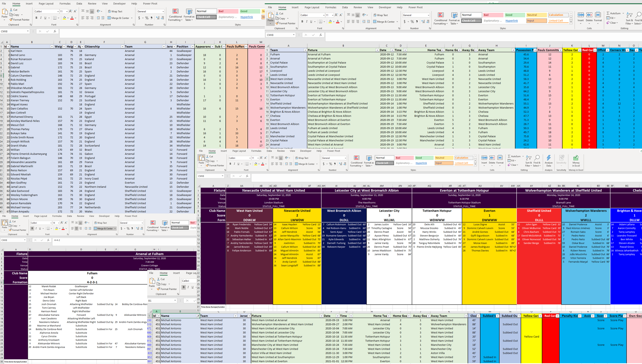This screenshot has width=642, height=364.
Task: Toggle the highlighted Bold button above cell B1
Action: (183, 287)
